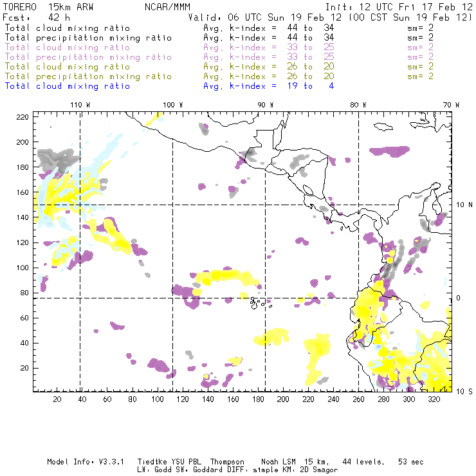Click the "Thompson" microphysics label
This screenshot has height=476, width=476.
pyautogui.click(x=227, y=462)
